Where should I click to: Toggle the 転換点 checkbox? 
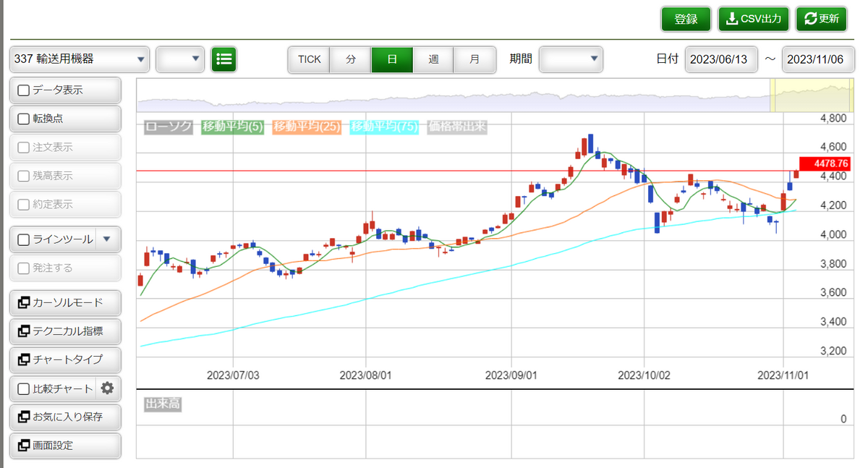(23, 119)
